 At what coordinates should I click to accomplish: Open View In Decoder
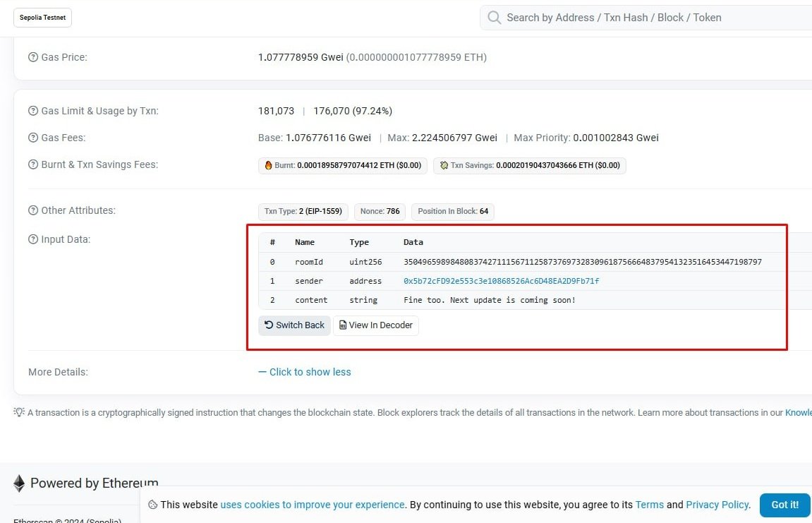click(x=376, y=325)
